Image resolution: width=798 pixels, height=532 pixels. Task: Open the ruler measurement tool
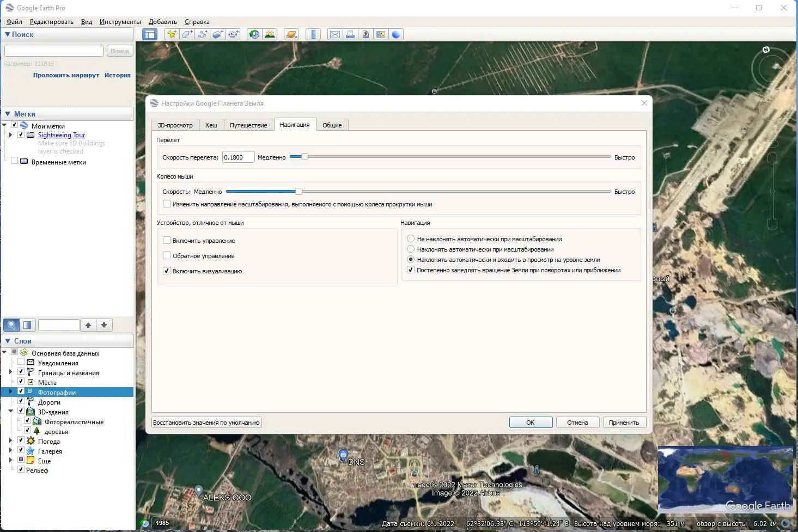[x=313, y=34]
